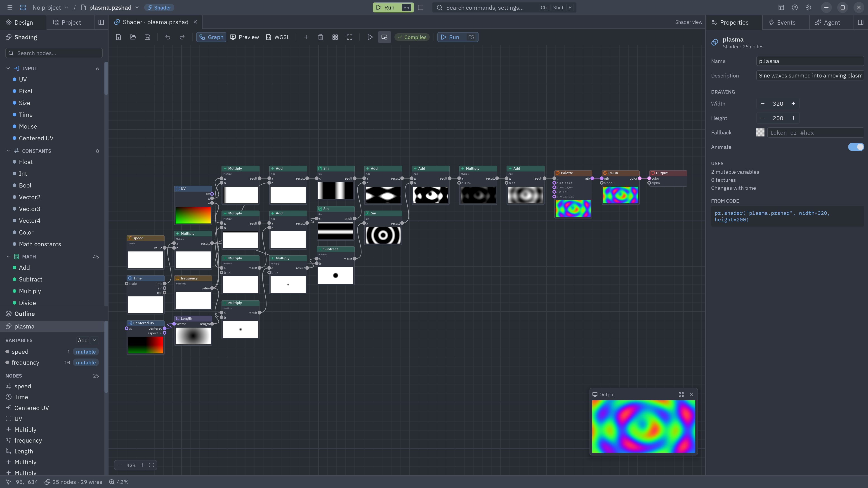Redo the last graph change
868x488 pixels.
(182, 37)
